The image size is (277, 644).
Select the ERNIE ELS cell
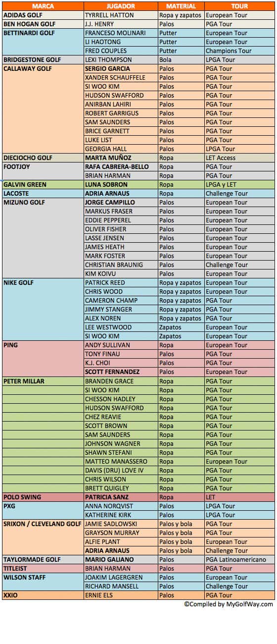[x=121, y=595]
